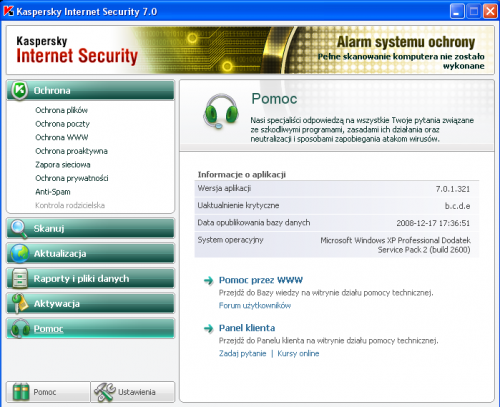
Task: Click the Raporty document cabinet icon
Action: tap(20, 278)
